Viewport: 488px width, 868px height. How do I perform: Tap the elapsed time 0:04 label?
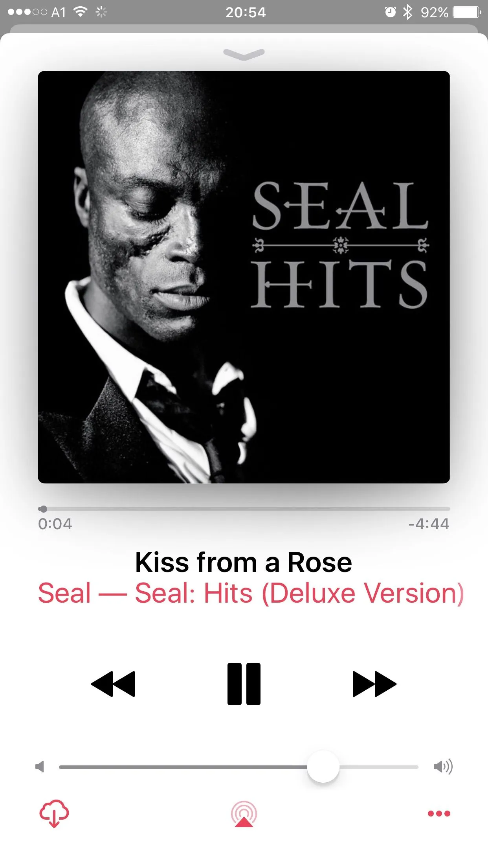point(55,524)
